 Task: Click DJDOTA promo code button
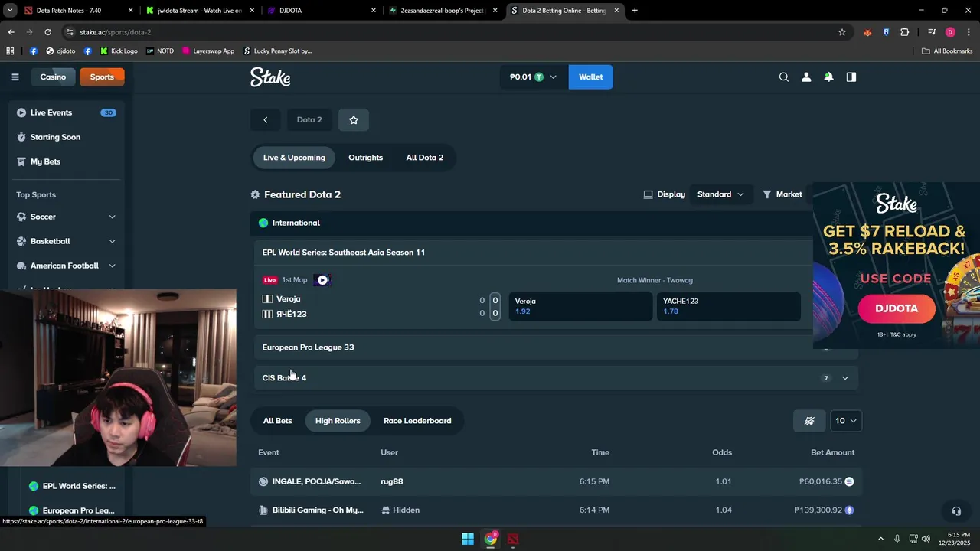pos(897,308)
